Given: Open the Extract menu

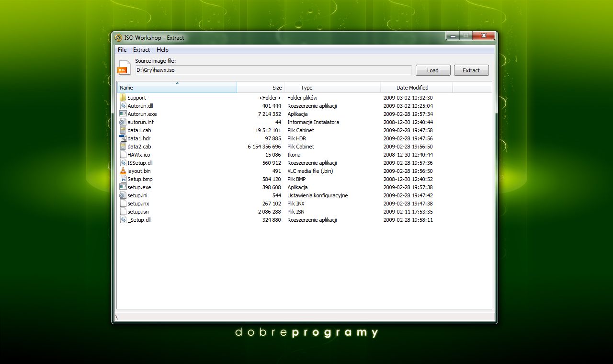Looking at the screenshot, I should pyautogui.click(x=141, y=50).
